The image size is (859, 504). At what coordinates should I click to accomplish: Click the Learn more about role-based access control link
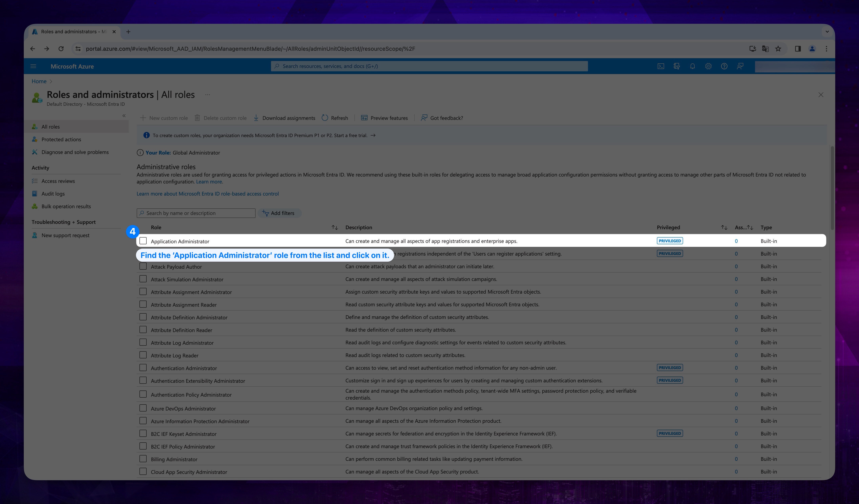(x=208, y=193)
